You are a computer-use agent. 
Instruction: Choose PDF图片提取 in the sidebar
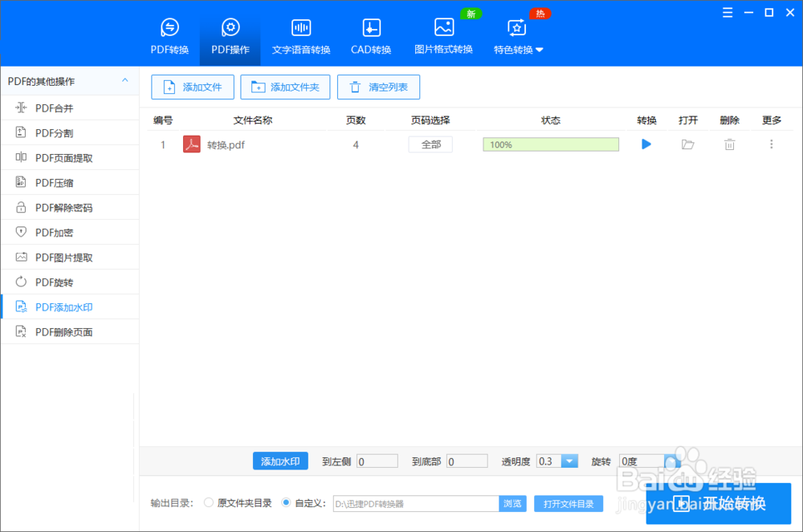(70, 258)
